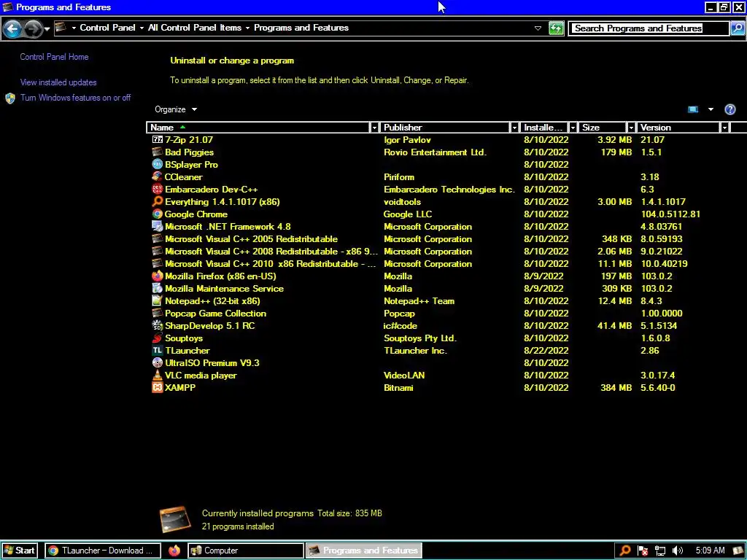Screen dimensions: 747x560
Task: Open the Size column filter dropdown
Action: (631, 128)
